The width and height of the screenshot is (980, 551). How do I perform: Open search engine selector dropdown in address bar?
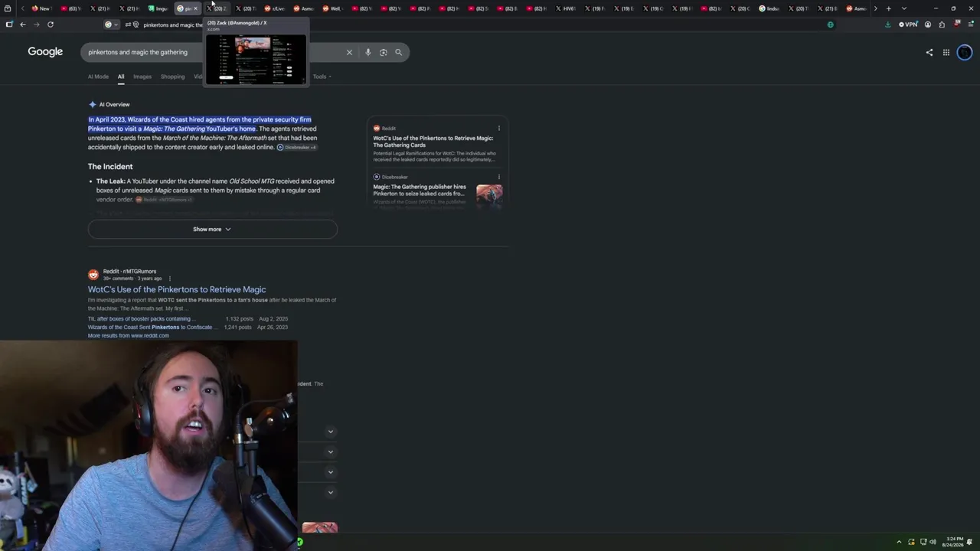[111, 24]
